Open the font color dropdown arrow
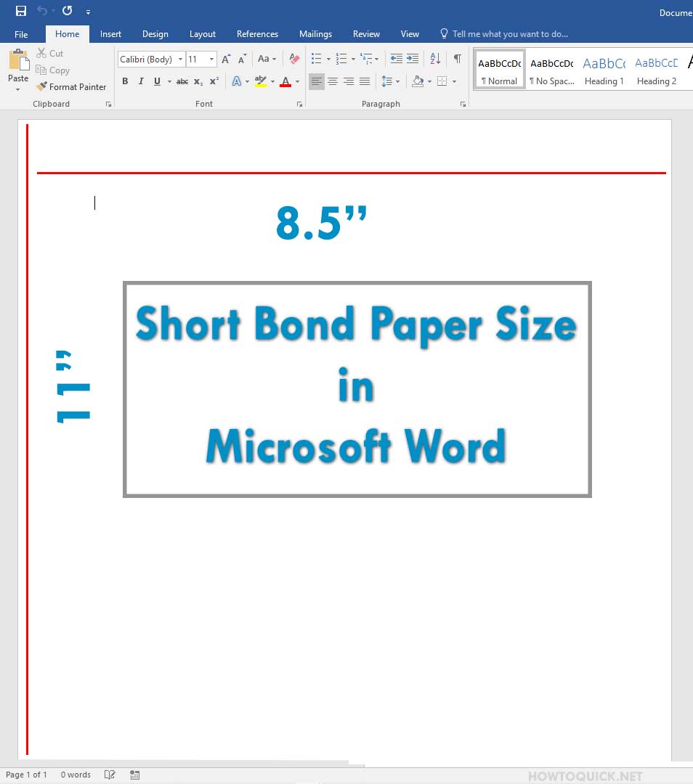The image size is (693, 784). pyautogui.click(x=298, y=81)
